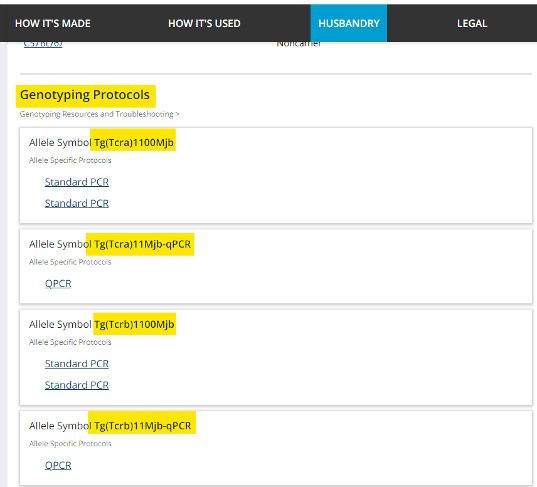Click the Genotyping Protocols heading
The height and width of the screenshot is (487, 537).
pos(85,95)
